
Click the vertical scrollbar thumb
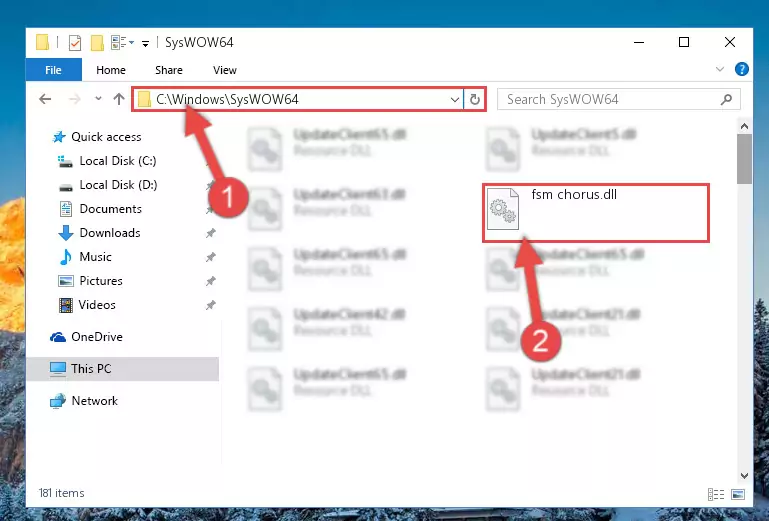(x=744, y=159)
